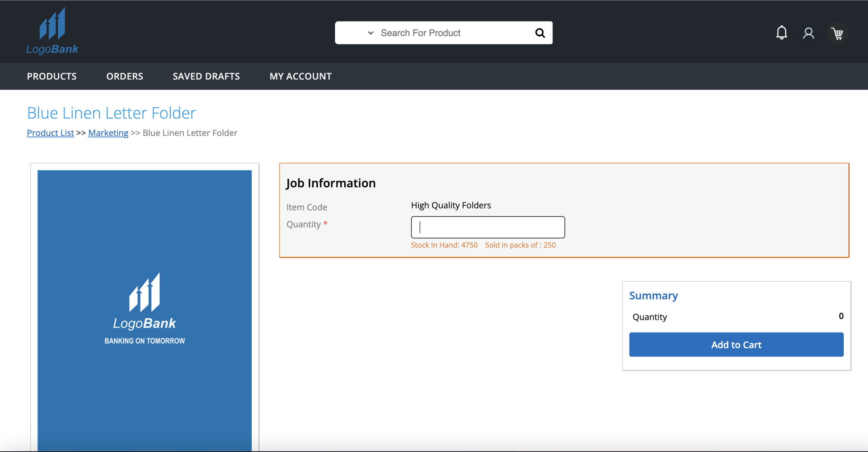Click the LogoBank logo in header
Image resolution: width=868 pixels, height=452 pixels.
(x=52, y=31)
